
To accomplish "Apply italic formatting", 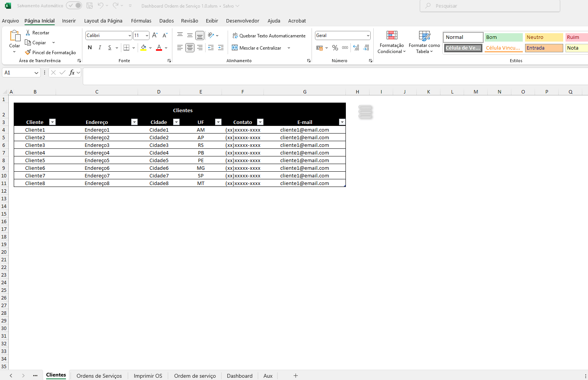I will coord(100,48).
